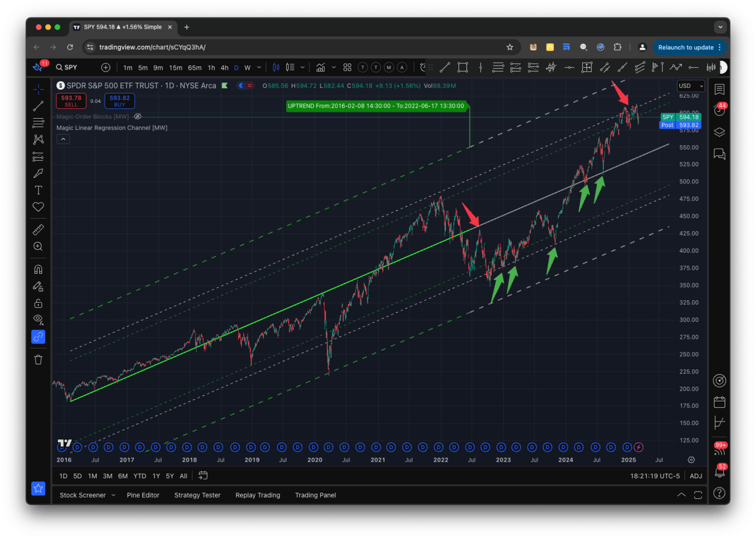Toggle the drawing sync link button
The width and height of the screenshot is (756, 539).
(39, 337)
